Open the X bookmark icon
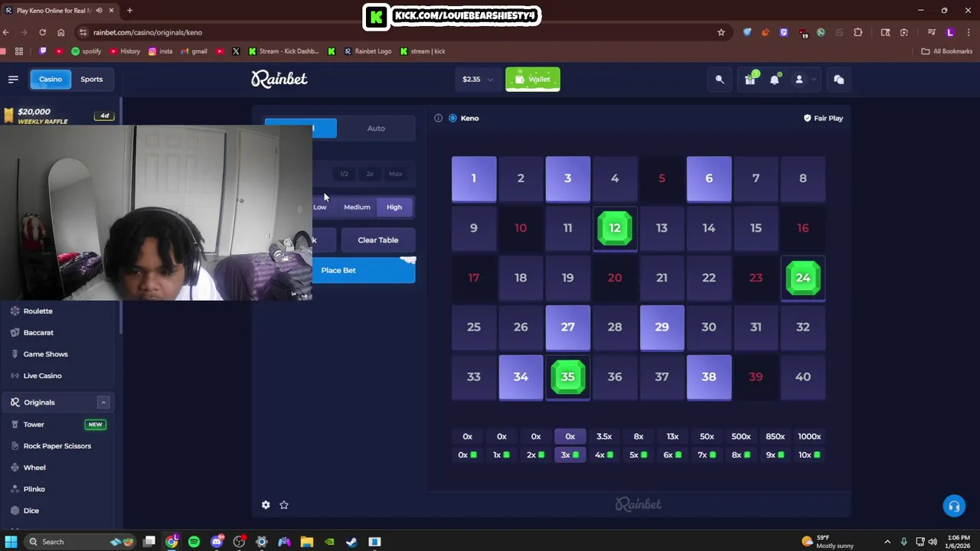Viewport: 980px width, 551px height. [x=236, y=51]
